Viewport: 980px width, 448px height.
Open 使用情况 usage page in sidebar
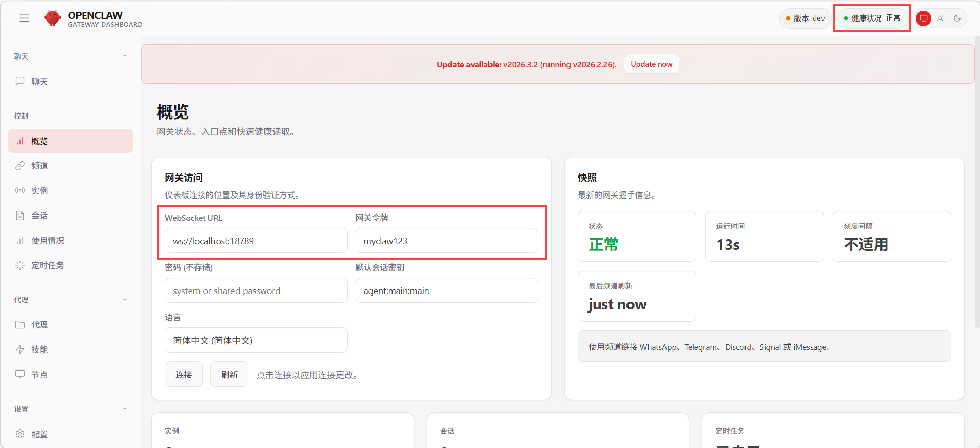pos(70,241)
